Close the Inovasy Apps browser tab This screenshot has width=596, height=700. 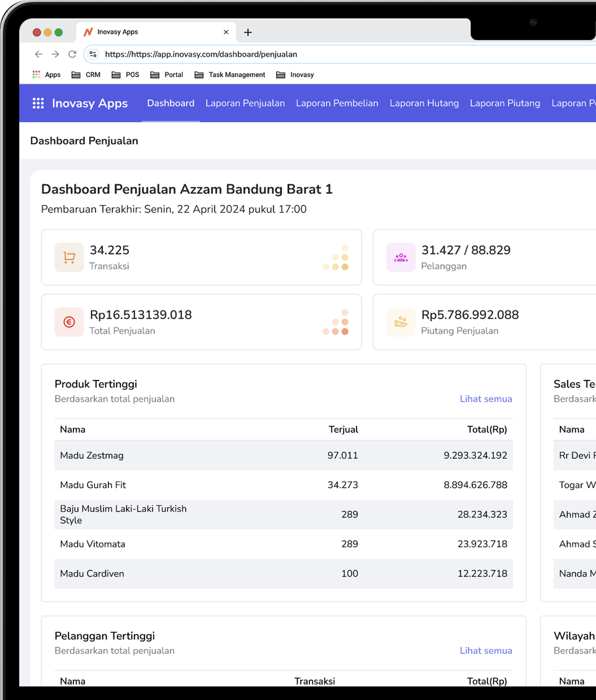click(x=226, y=32)
